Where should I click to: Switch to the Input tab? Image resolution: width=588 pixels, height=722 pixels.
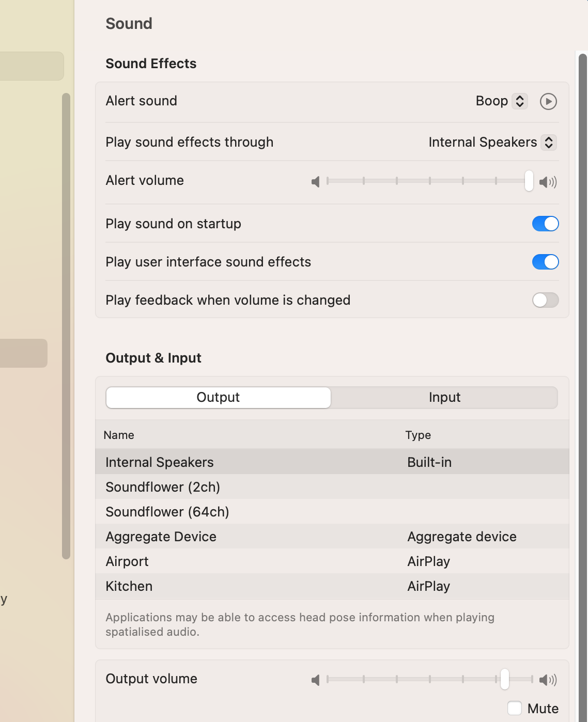[x=444, y=398]
